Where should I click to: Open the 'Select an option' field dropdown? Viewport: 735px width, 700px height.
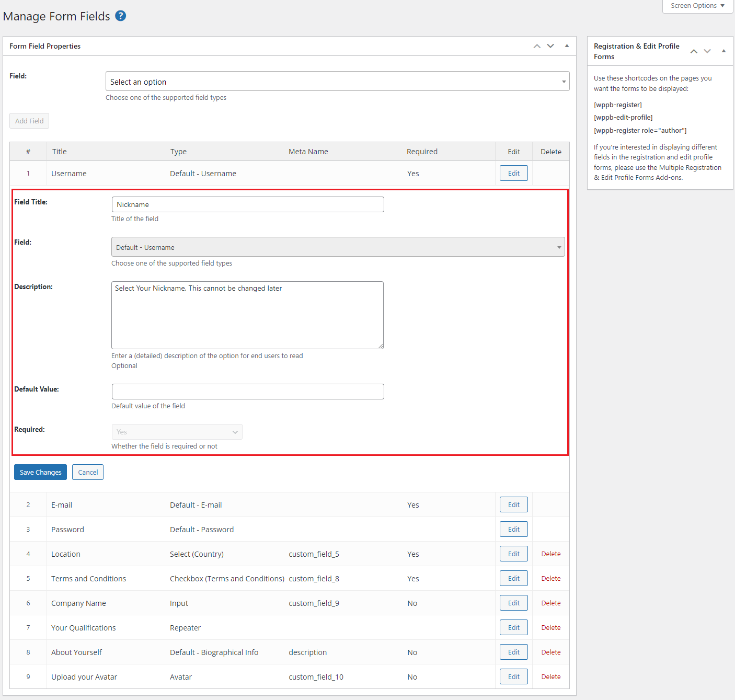coord(337,82)
